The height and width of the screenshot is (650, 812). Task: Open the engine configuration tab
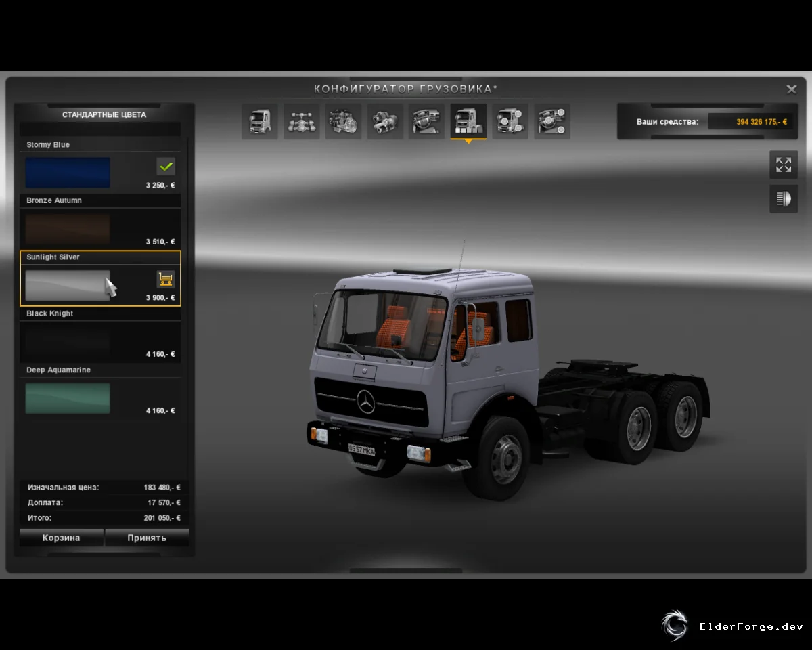pyautogui.click(x=343, y=121)
